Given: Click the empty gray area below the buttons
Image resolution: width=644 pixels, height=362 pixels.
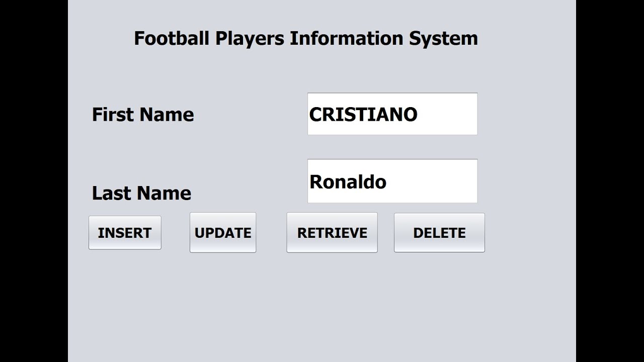Looking at the screenshot, I should [x=322, y=307].
